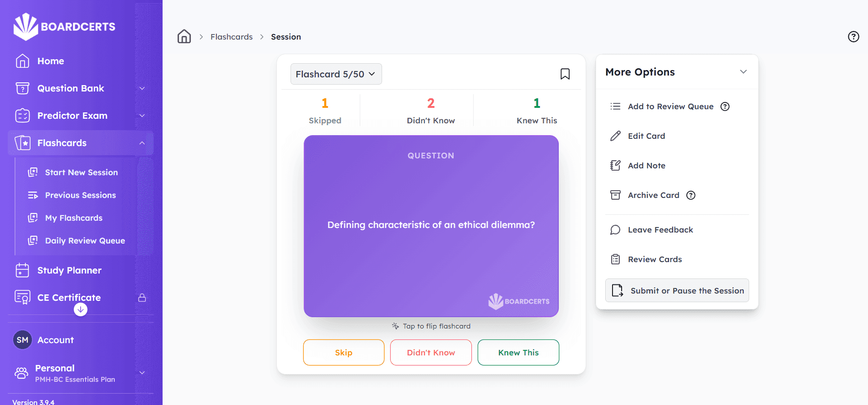Viewport: 868px width, 405px height.
Task: Open help via top-right question mark icon
Action: [x=853, y=37]
